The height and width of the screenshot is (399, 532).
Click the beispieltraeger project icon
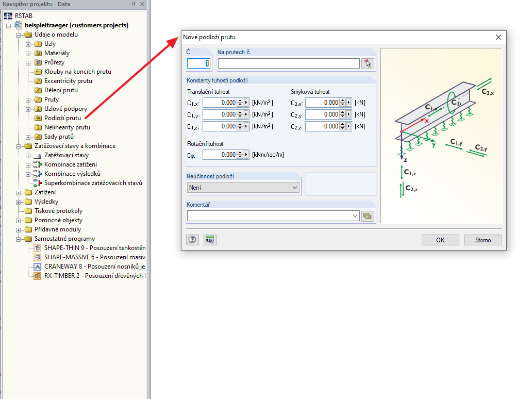point(19,25)
